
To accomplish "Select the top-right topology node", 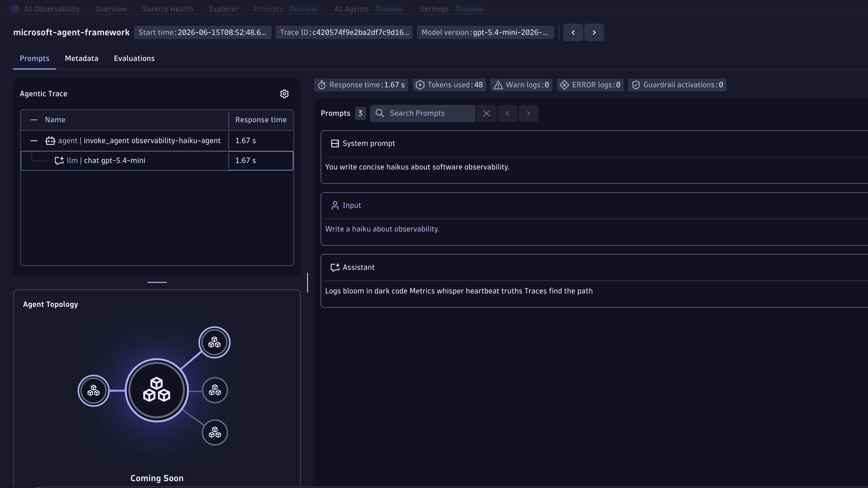I will tap(215, 342).
